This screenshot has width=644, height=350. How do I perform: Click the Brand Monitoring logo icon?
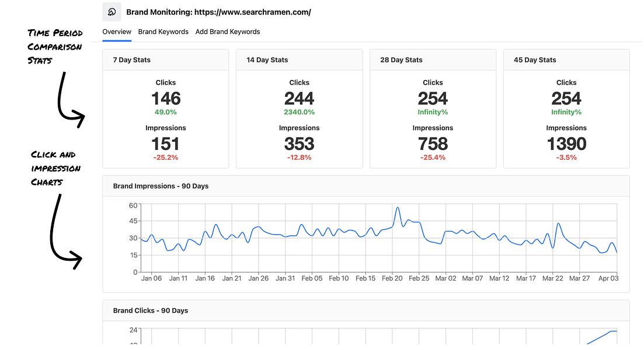[x=112, y=12]
